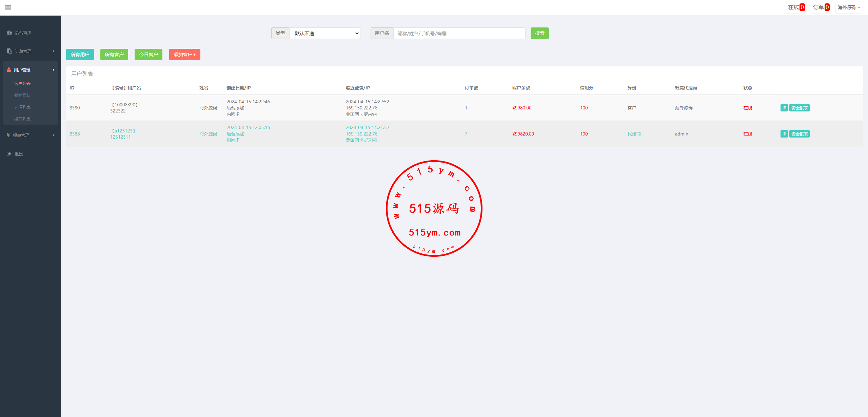Open 资金报表 for user 8390
This screenshot has width=868, height=417.
click(x=799, y=108)
